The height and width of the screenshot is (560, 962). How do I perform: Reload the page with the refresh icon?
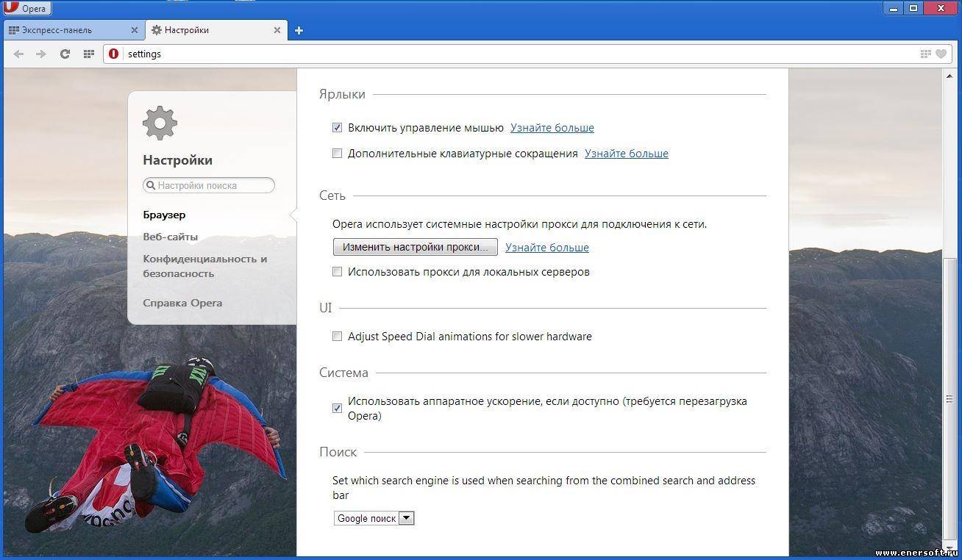(x=65, y=54)
